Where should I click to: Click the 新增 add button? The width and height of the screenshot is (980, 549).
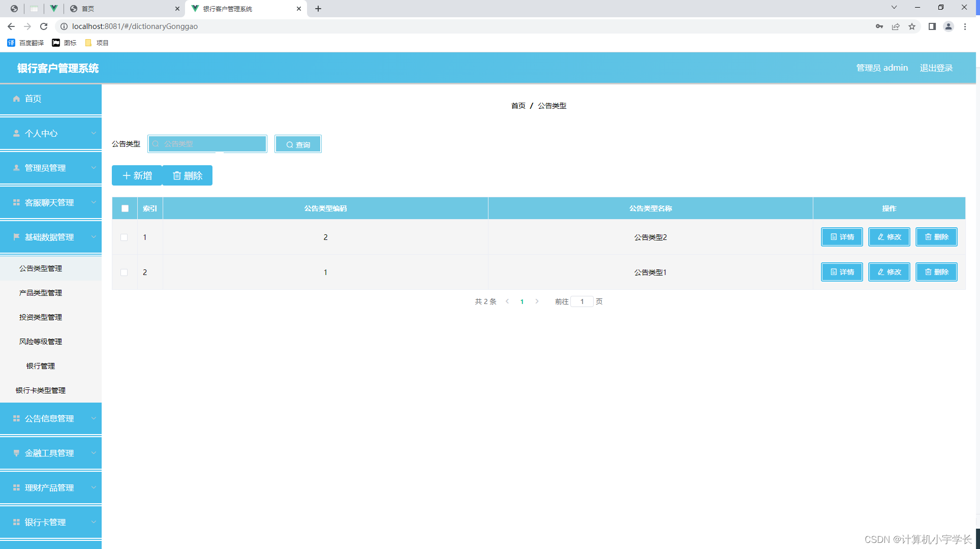coord(137,175)
